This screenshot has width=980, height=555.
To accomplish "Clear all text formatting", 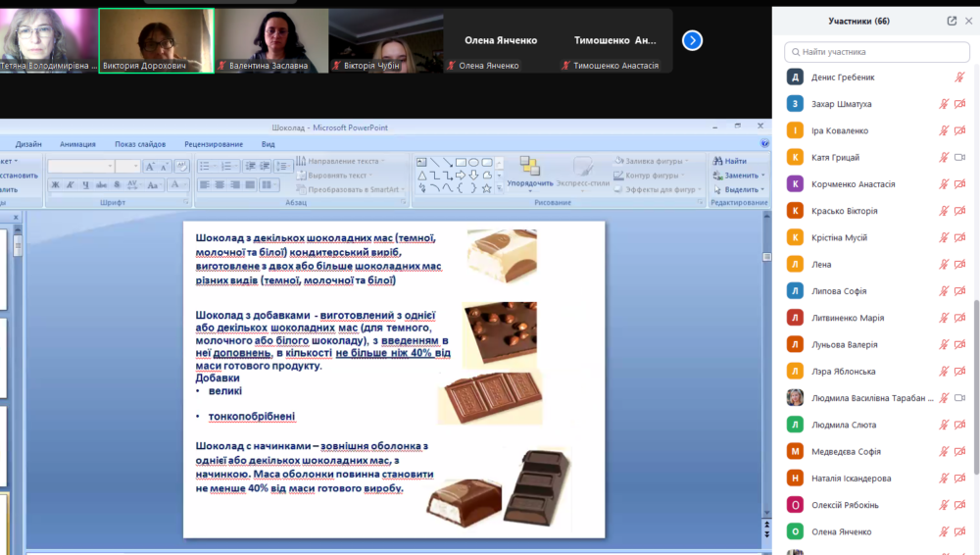I will (x=182, y=167).
